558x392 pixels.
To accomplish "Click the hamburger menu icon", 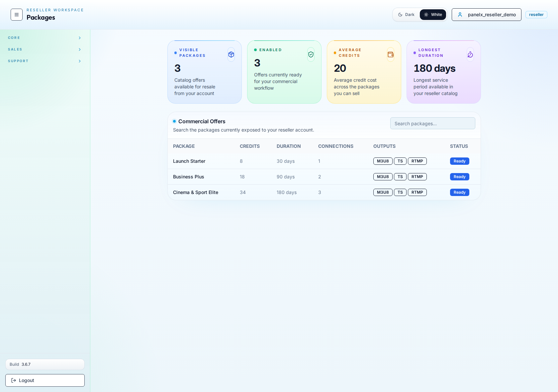I will (16, 15).
